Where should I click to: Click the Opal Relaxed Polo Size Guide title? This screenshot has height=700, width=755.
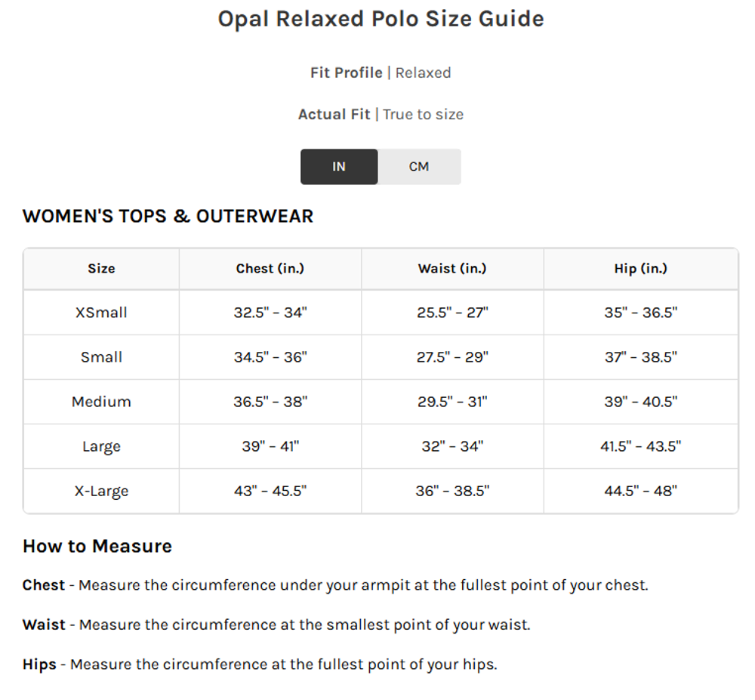[381, 19]
